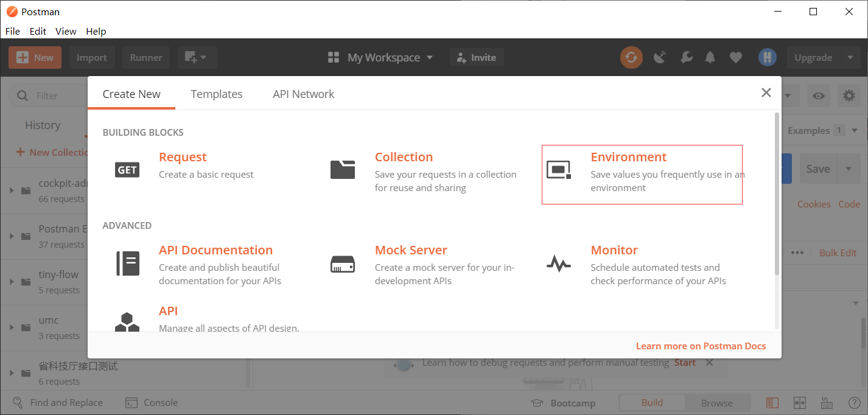Click the Upgrade button
Image resolution: width=868 pixels, height=415 pixels.
[x=813, y=58]
